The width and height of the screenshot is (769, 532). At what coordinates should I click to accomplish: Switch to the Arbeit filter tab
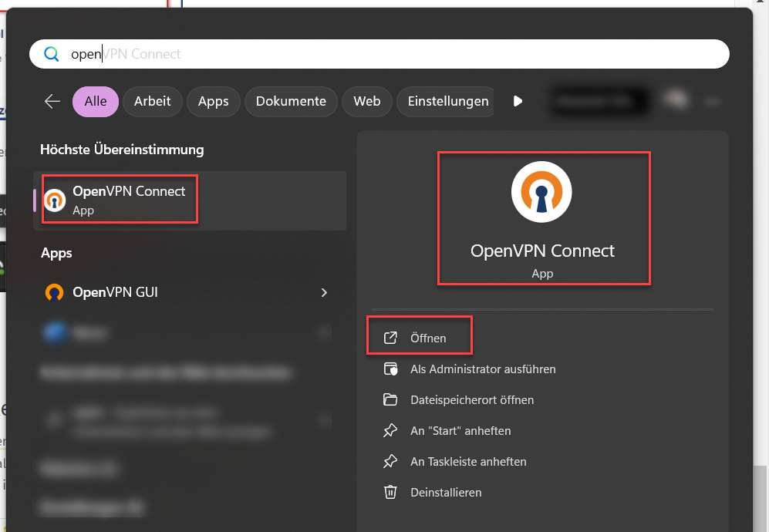(x=153, y=102)
